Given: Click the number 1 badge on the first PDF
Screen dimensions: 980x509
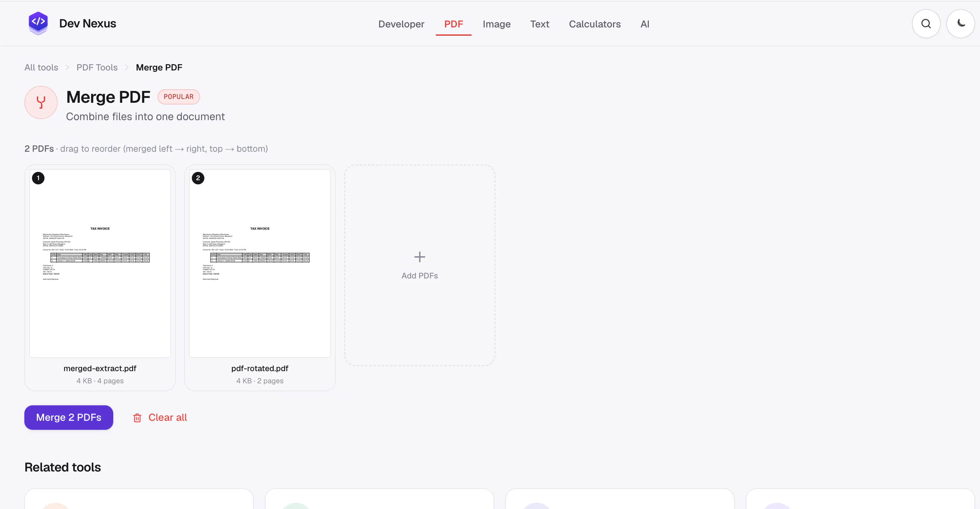Looking at the screenshot, I should point(38,178).
